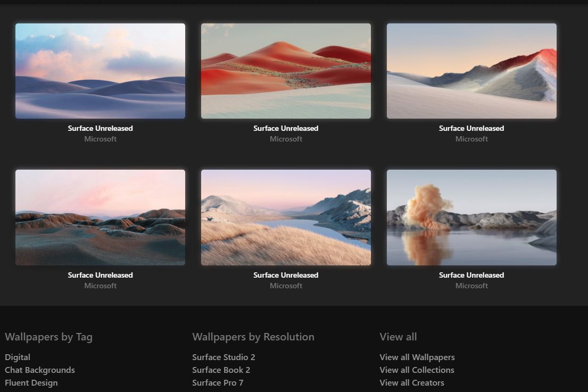The height and width of the screenshot is (392, 588).
Task: Filter wallpapers by Surface Book 2 resolution
Action: tap(221, 370)
